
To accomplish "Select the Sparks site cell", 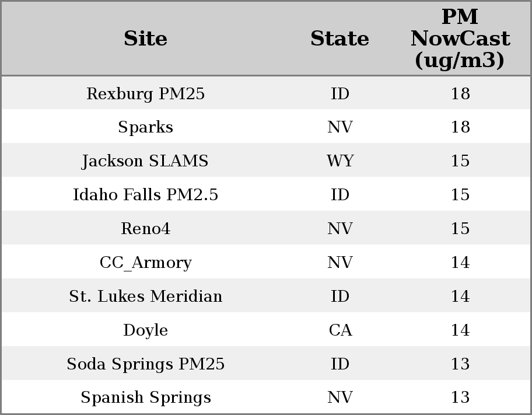I will 146,127.
